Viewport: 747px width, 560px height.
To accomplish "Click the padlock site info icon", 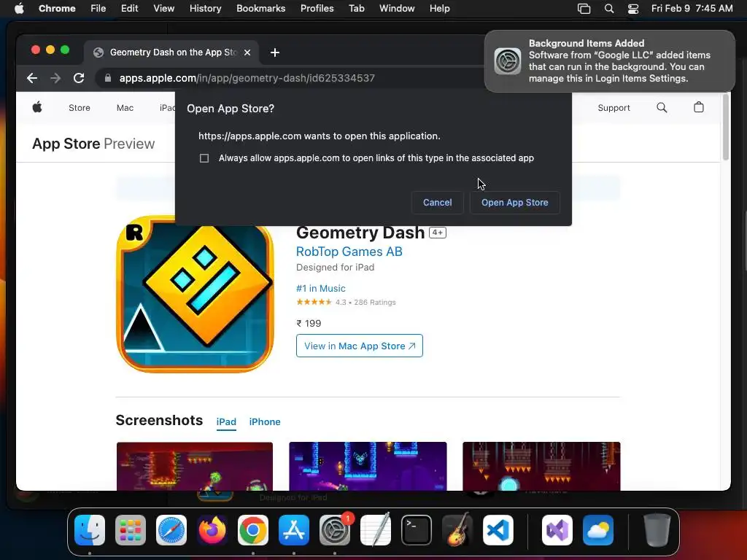I will point(108,78).
